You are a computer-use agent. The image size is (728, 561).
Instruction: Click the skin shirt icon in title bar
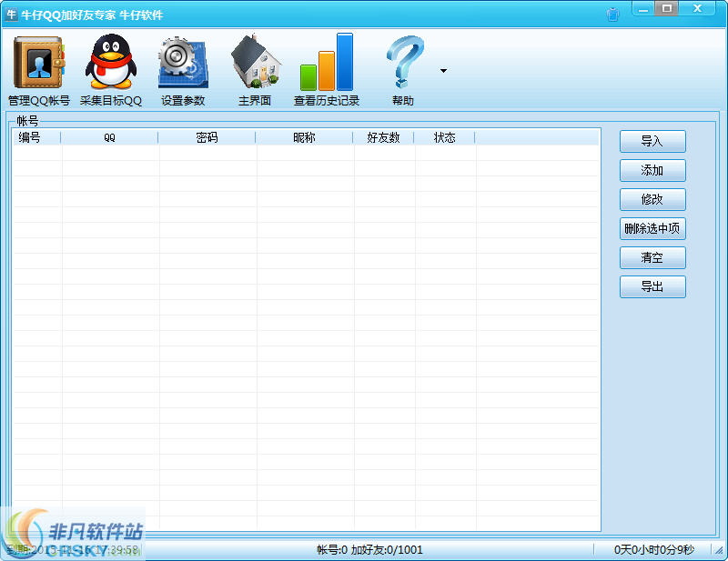click(612, 14)
